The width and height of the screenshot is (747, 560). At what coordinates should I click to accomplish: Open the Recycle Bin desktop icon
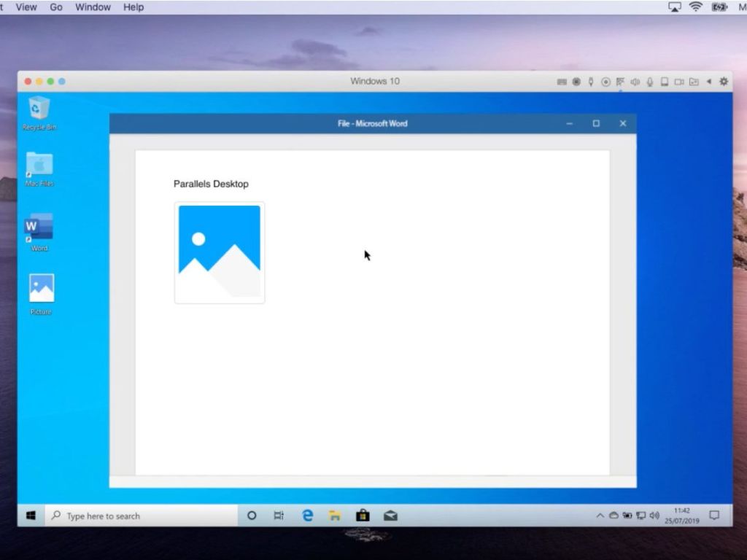tap(39, 113)
